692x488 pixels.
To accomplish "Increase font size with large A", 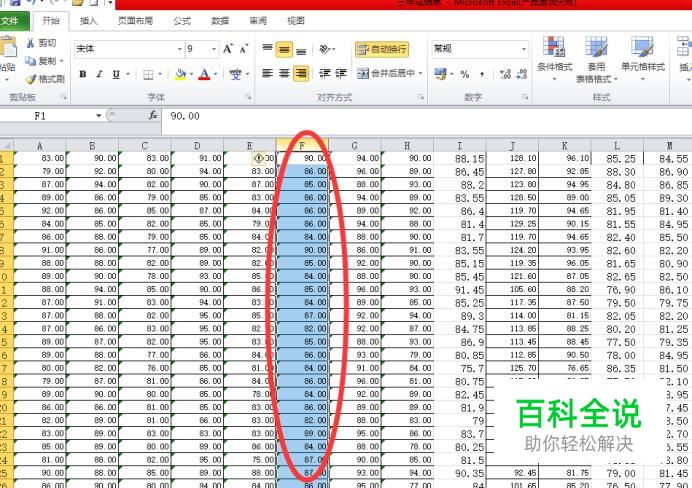I will 228,49.
